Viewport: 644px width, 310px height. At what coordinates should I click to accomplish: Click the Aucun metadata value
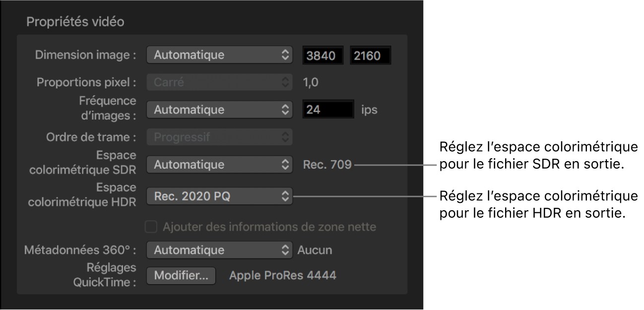[x=315, y=250]
